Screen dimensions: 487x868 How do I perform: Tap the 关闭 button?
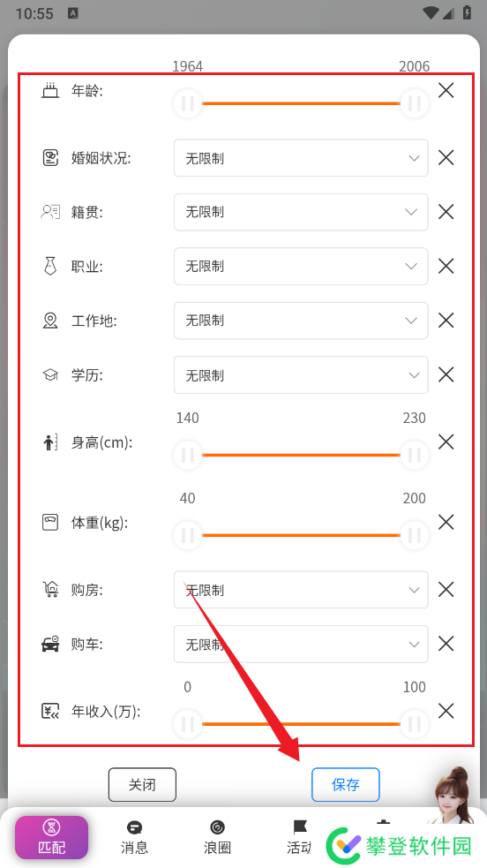pos(142,784)
